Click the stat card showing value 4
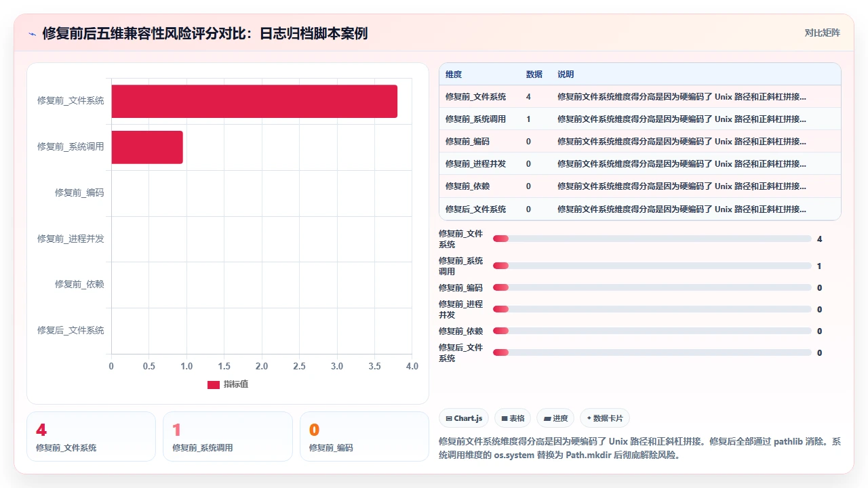The height and width of the screenshot is (488, 868). click(x=91, y=436)
